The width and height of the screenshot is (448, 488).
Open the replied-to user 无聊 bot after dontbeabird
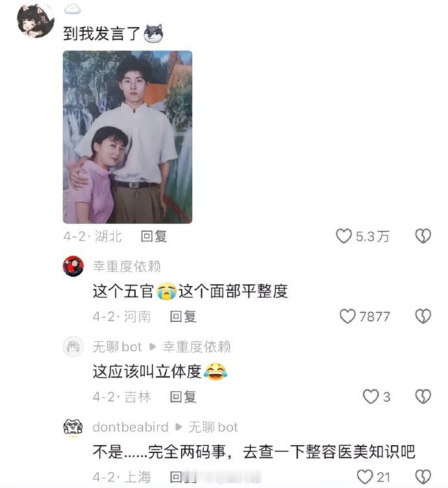[213, 427]
